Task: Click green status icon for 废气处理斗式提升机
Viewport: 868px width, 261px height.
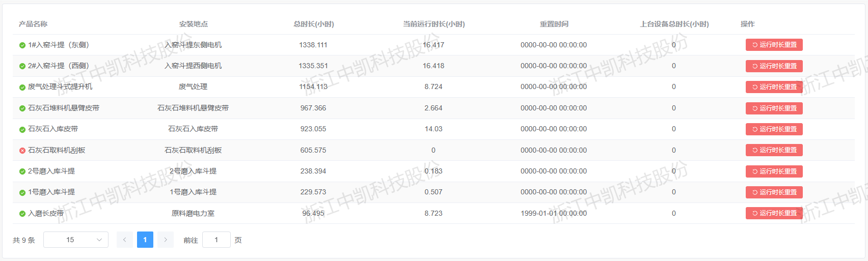Action: coord(22,88)
